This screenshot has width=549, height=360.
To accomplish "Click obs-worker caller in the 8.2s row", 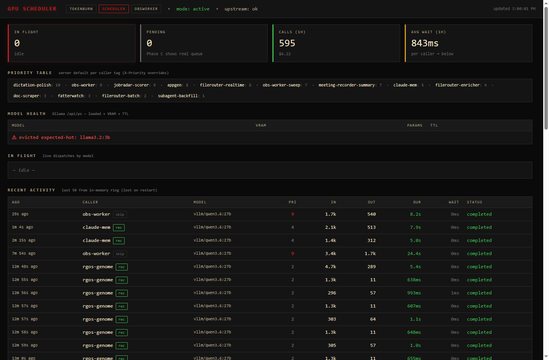I will (96, 214).
